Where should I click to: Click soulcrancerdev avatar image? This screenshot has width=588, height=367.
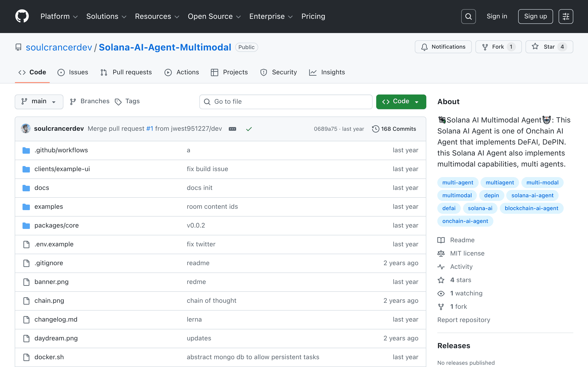(26, 129)
